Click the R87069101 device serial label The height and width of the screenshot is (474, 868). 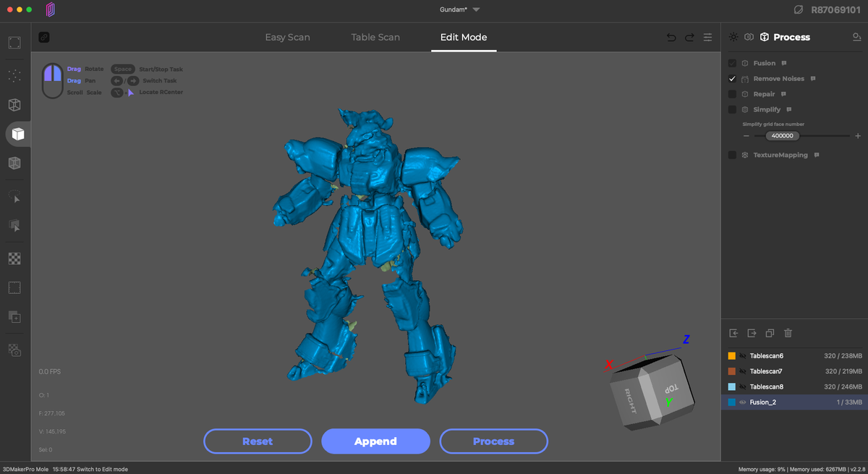(836, 10)
